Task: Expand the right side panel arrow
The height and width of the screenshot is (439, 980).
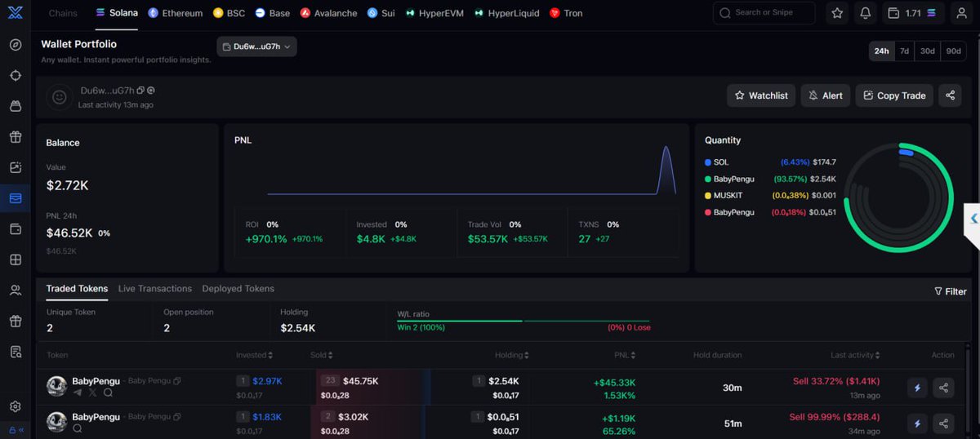Action: (x=973, y=219)
